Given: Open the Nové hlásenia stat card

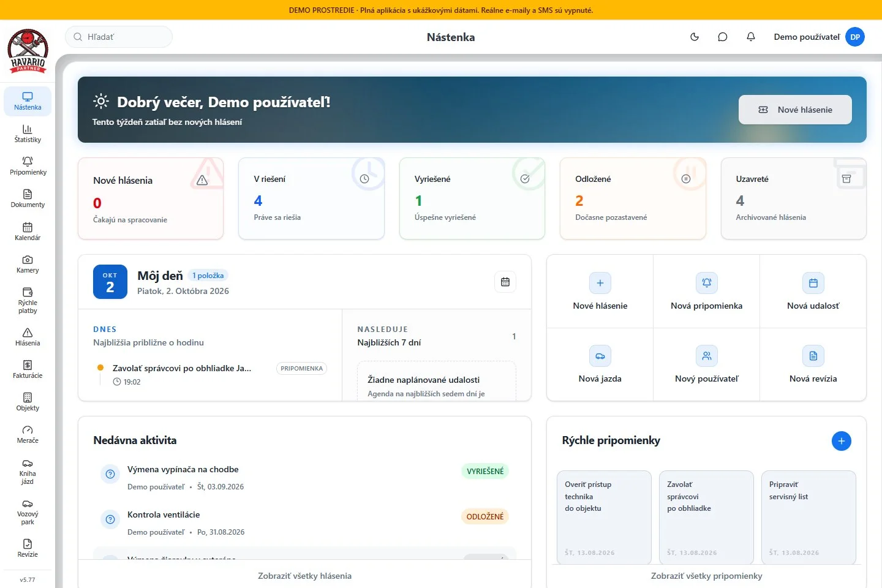Looking at the screenshot, I should pyautogui.click(x=151, y=198).
